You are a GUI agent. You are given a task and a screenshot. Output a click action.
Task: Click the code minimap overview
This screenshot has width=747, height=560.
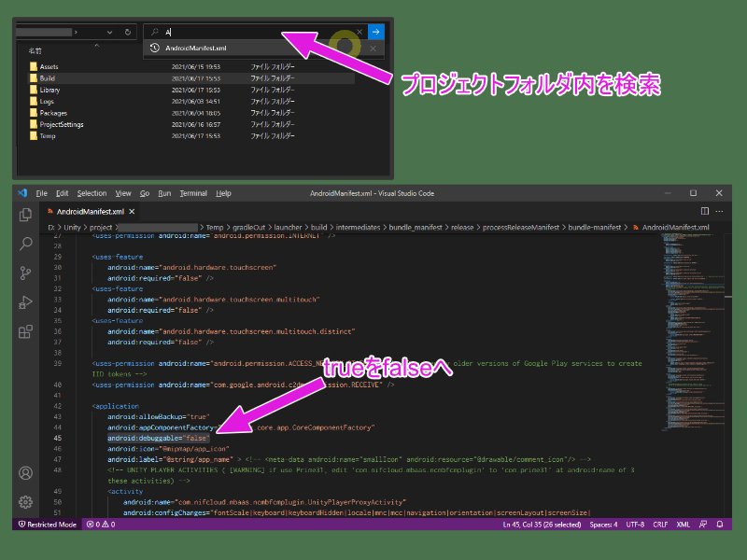[x=693, y=333]
